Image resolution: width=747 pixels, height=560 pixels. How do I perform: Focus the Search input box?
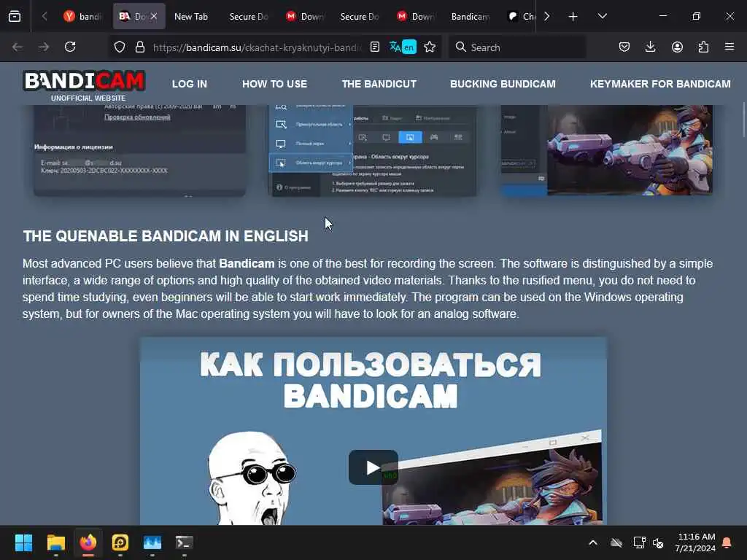click(x=517, y=47)
